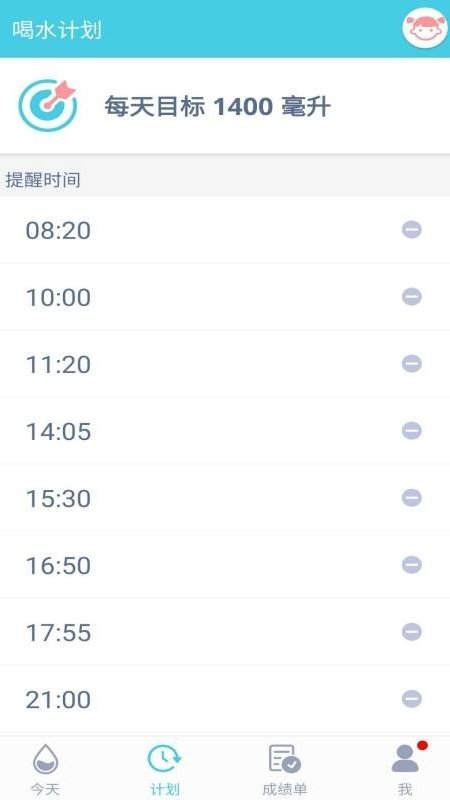Delete the 21:00 reminder with the minus icon
The height and width of the screenshot is (800, 450).
click(412, 698)
